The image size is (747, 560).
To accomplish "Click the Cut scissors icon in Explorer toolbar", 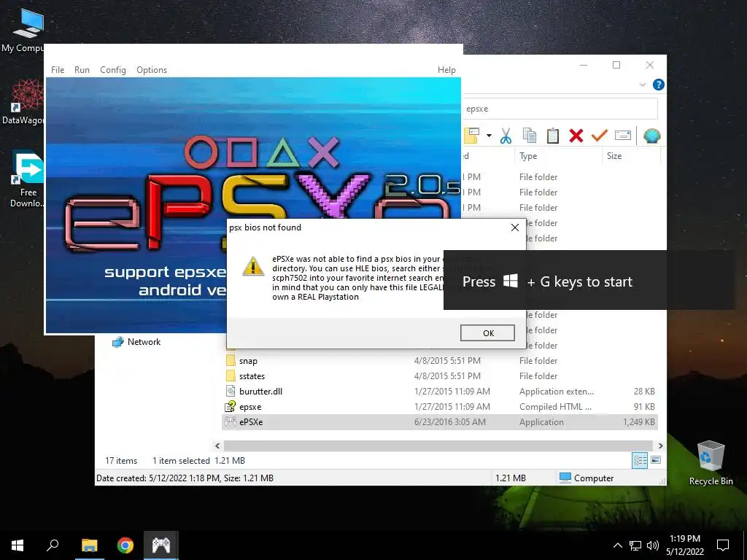I will pyautogui.click(x=506, y=136).
